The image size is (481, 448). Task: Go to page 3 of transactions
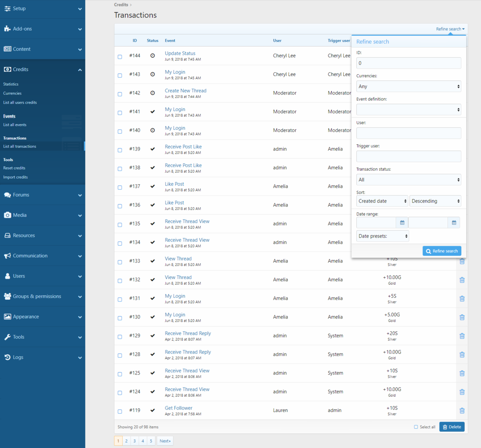point(134,441)
